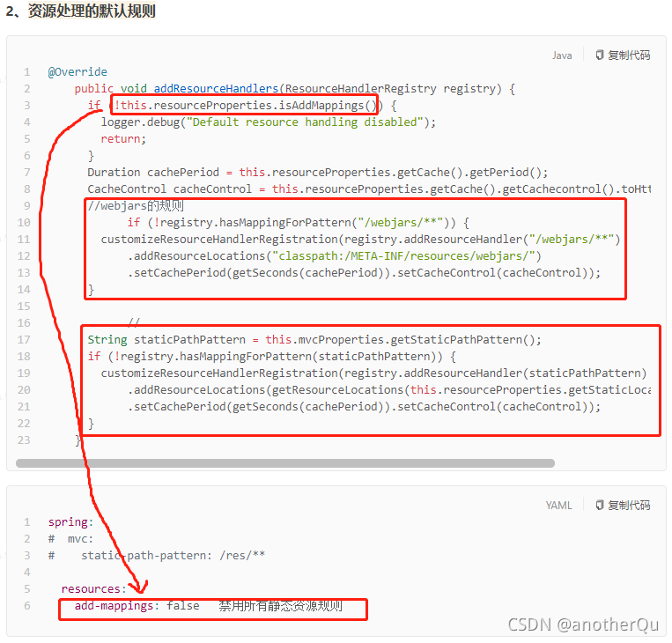Click the 复制代码 label in the YAML code block
Viewport: 672px width, 643px height.
click(x=629, y=506)
